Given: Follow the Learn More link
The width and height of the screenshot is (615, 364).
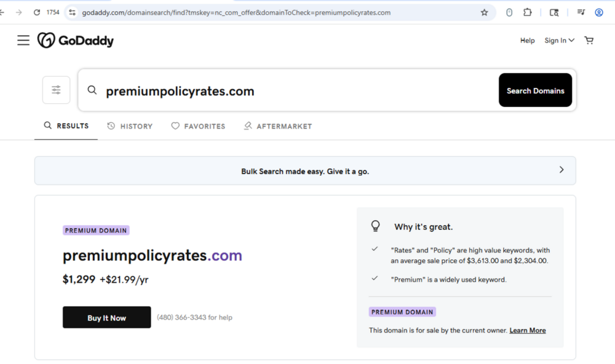Looking at the screenshot, I should click(x=527, y=330).
